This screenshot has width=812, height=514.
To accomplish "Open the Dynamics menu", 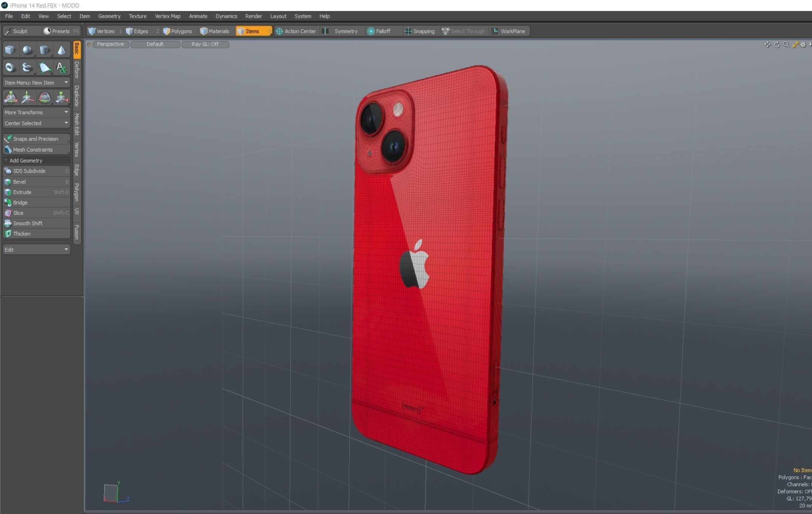I will [226, 16].
